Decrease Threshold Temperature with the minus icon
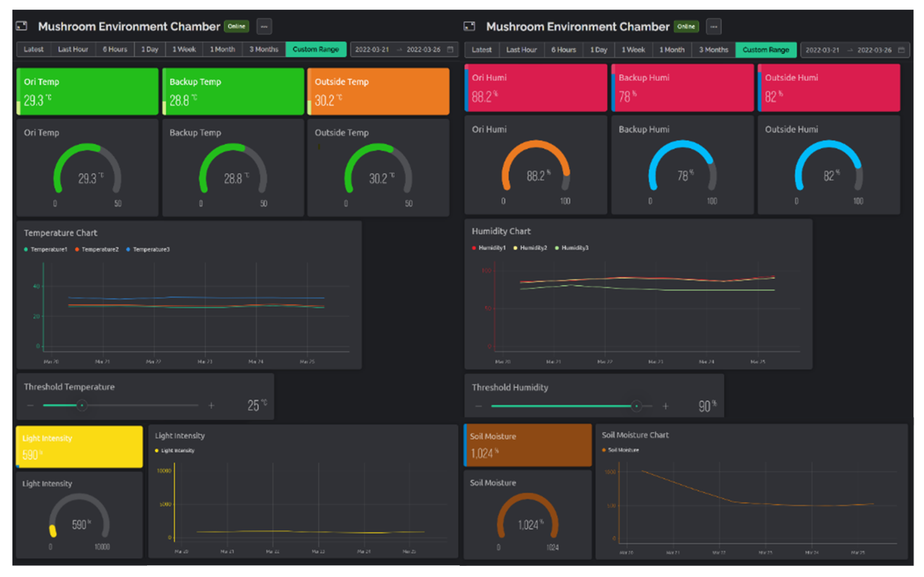Viewport: 924px width, 577px height. 30,405
